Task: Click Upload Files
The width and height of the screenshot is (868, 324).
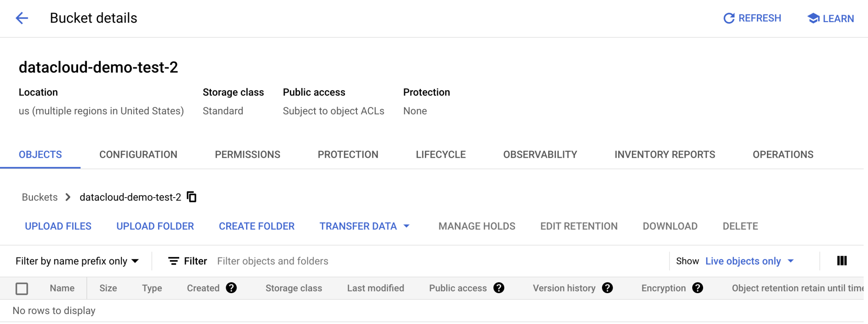Action: coord(58,226)
